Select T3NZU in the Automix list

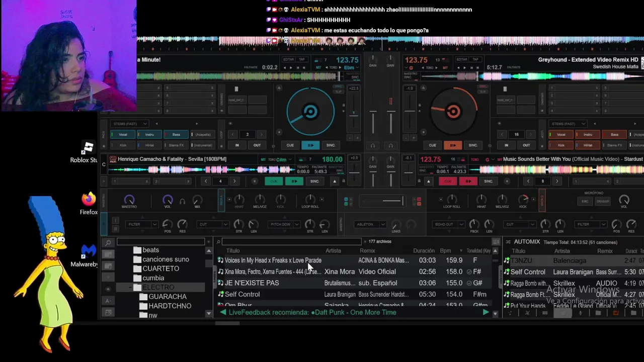click(x=521, y=260)
